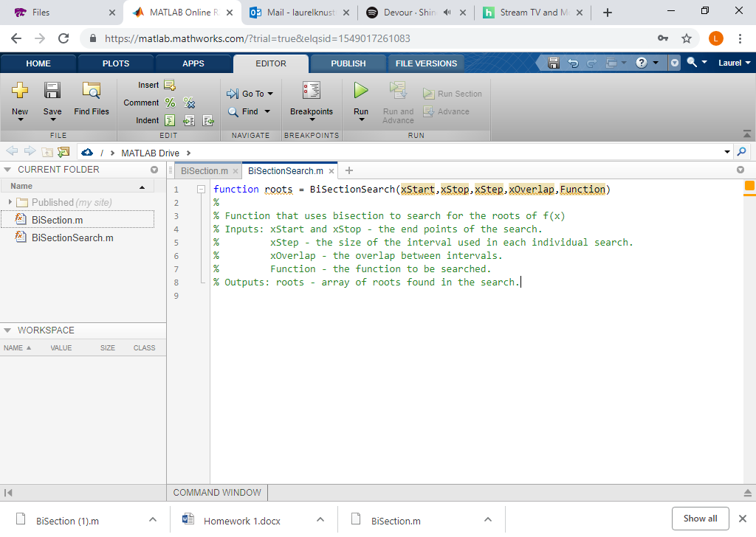Open the Breakpoints tool icon
Image resolution: width=756 pixels, height=537 pixels.
tap(311, 91)
